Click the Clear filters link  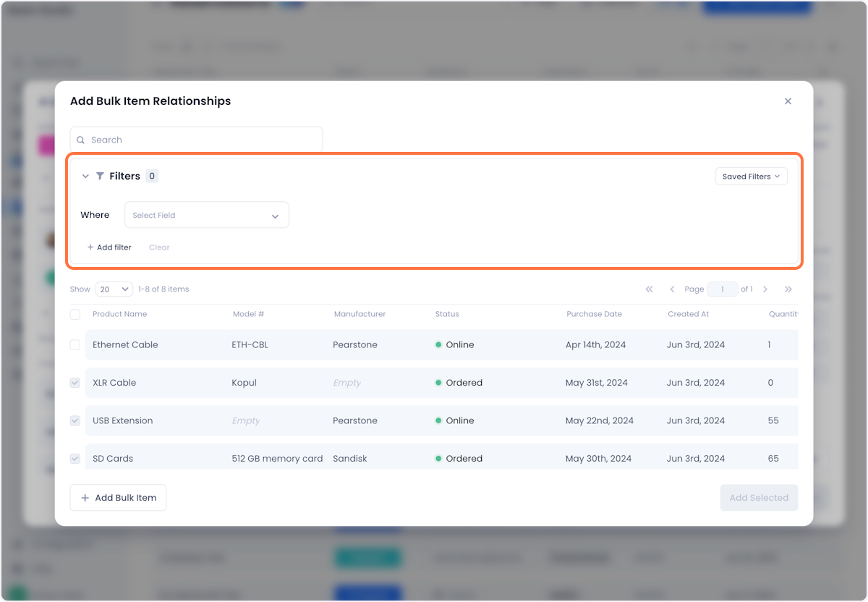click(159, 247)
